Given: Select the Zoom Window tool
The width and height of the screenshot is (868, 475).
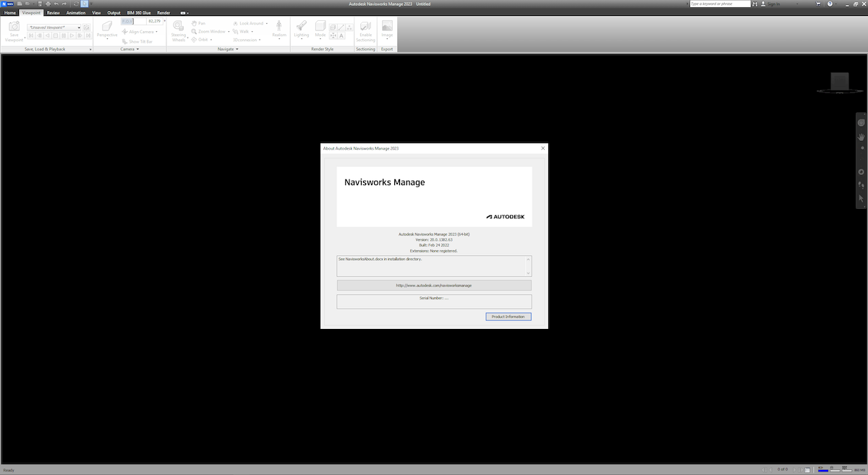Looking at the screenshot, I should (210, 31).
